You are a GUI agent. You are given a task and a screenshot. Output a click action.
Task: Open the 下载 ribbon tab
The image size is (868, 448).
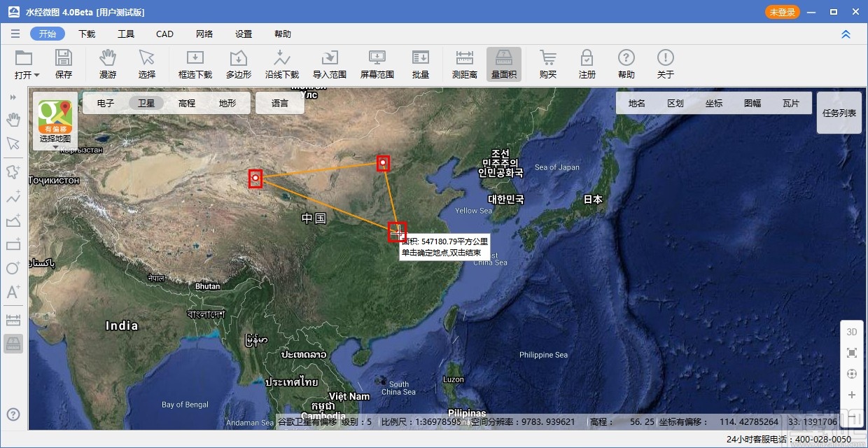click(x=87, y=34)
